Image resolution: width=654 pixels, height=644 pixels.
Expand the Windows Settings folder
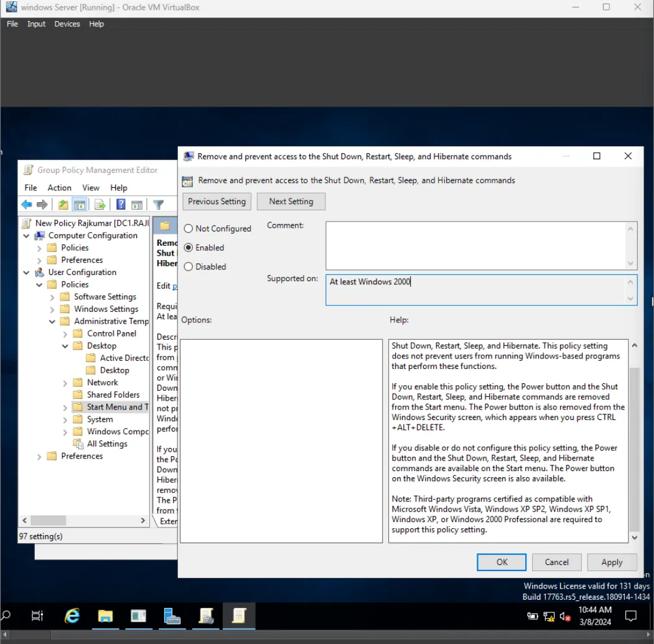[x=52, y=309]
